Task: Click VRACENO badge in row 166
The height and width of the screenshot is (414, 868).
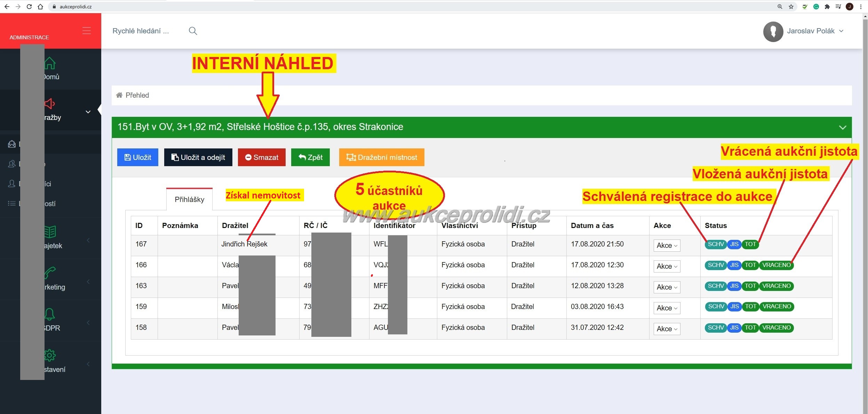Action: pos(776,265)
